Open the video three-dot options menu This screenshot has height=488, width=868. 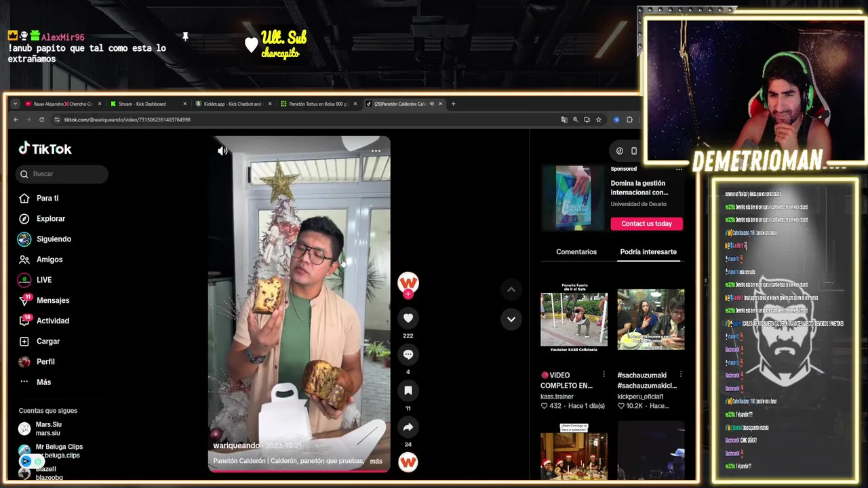(376, 151)
